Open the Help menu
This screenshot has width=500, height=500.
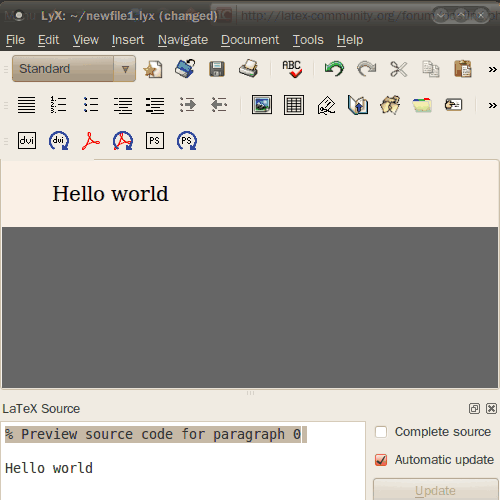point(350,40)
